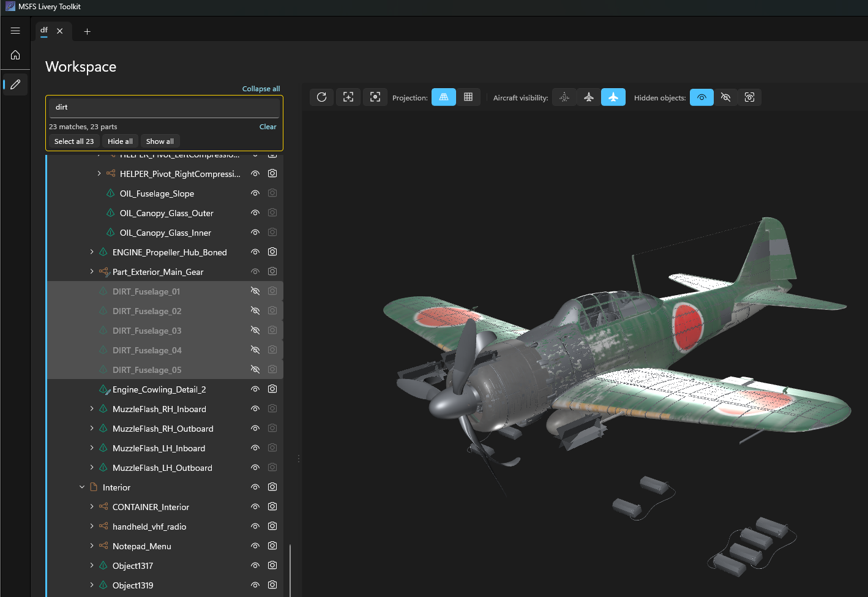Image resolution: width=868 pixels, height=597 pixels.
Task: Set aircraft visibility to dimmed plane
Action: tap(589, 97)
